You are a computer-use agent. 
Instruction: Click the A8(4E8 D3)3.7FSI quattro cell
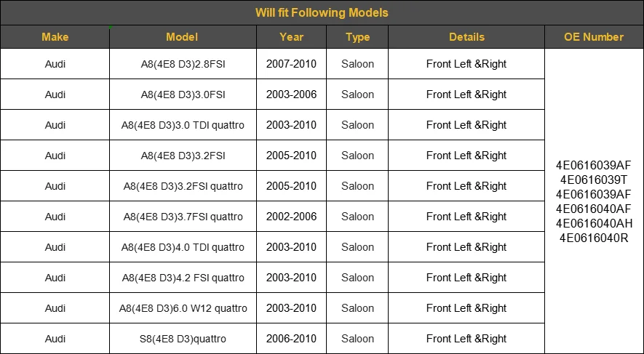[x=183, y=217]
